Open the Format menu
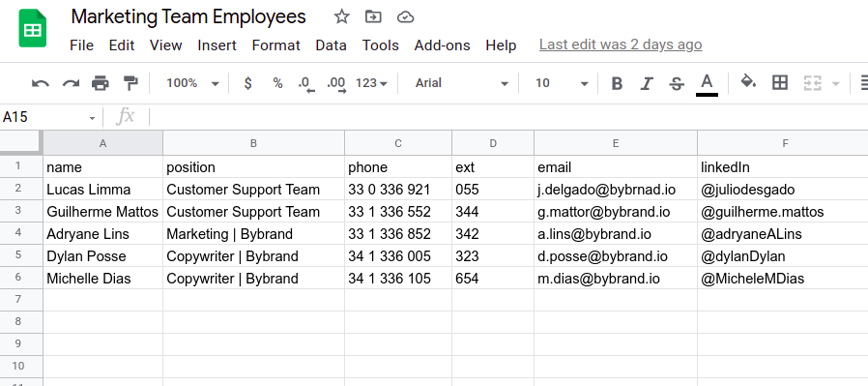Viewport: 868px width, 386px height. pyautogui.click(x=276, y=45)
